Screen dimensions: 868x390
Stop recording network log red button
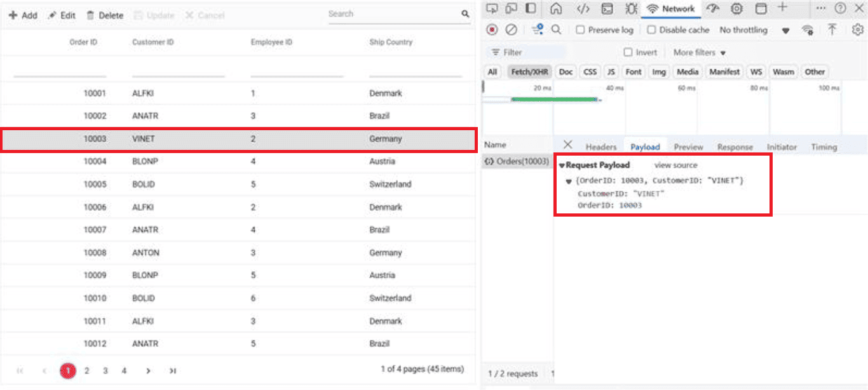[x=492, y=30]
